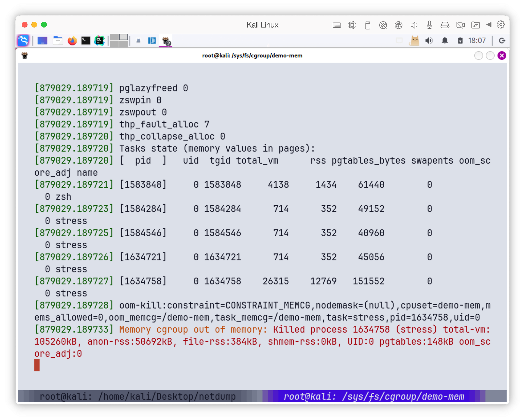The image size is (525, 420).
Task: Click the VM disabled display icon
Action: pyautogui.click(x=383, y=25)
